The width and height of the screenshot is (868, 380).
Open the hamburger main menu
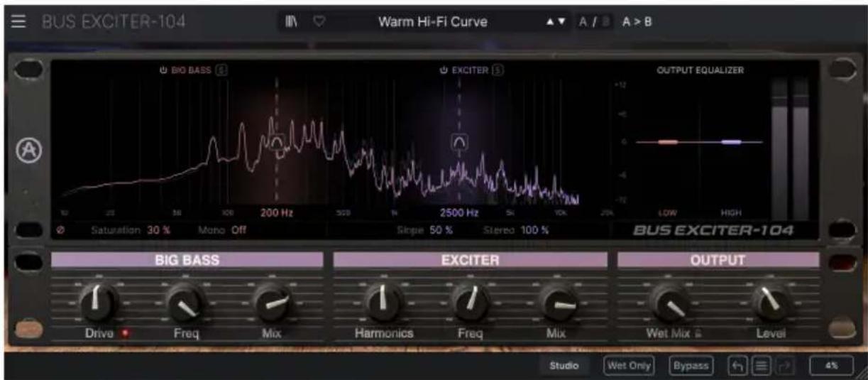(19, 22)
